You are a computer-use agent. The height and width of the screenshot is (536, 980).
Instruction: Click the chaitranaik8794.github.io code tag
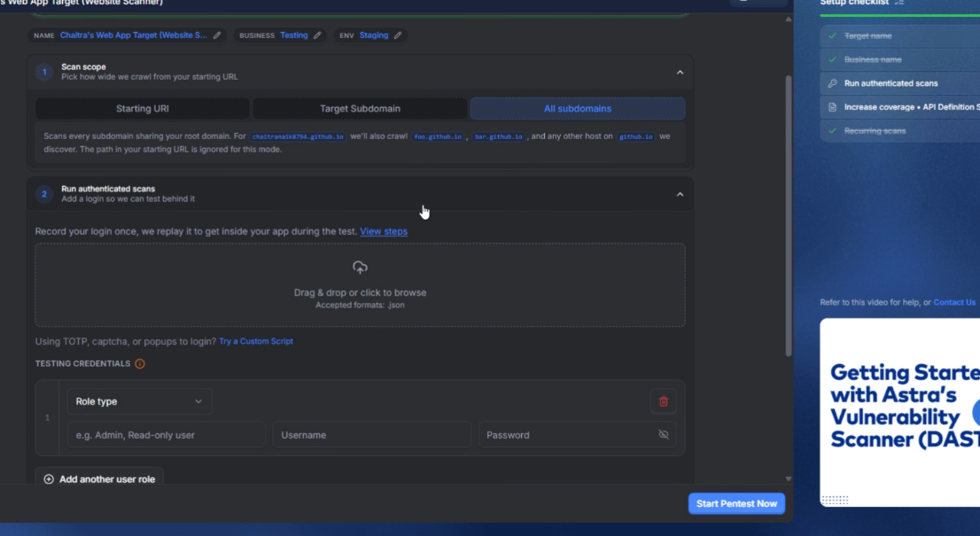click(298, 136)
